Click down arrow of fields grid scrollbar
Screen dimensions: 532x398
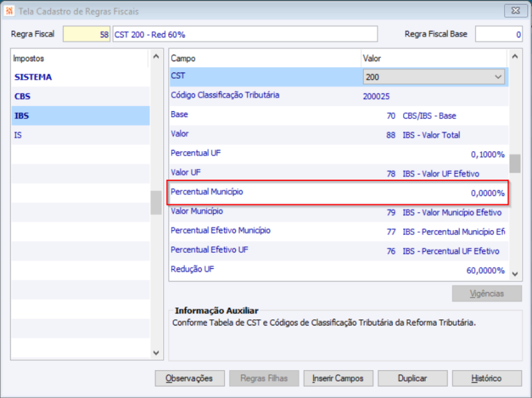coord(515,274)
